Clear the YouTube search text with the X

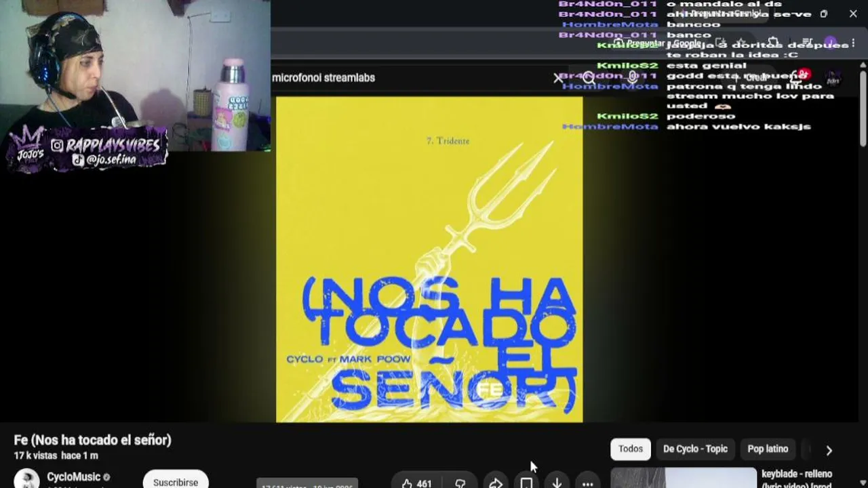click(x=558, y=78)
